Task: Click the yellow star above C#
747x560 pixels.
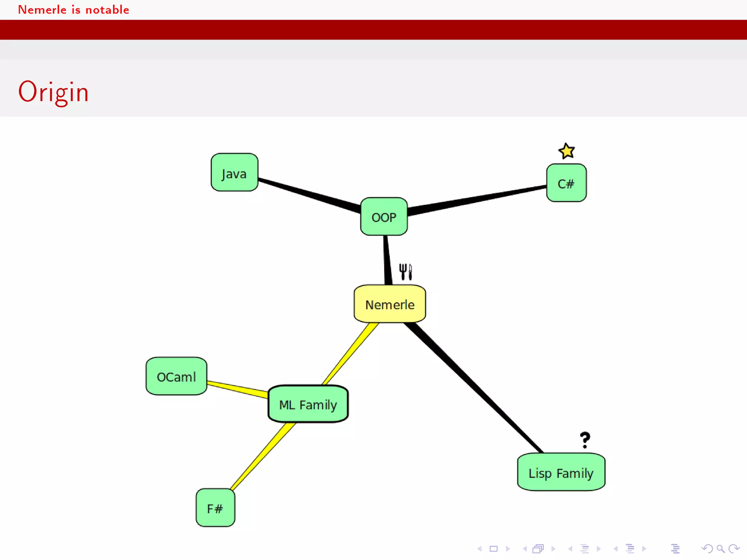Action: tap(566, 151)
